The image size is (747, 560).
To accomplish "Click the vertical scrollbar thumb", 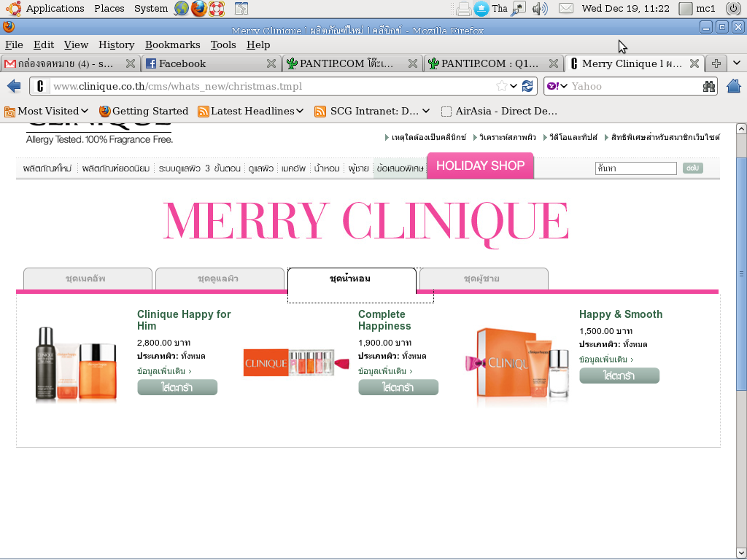I will pos(741,274).
